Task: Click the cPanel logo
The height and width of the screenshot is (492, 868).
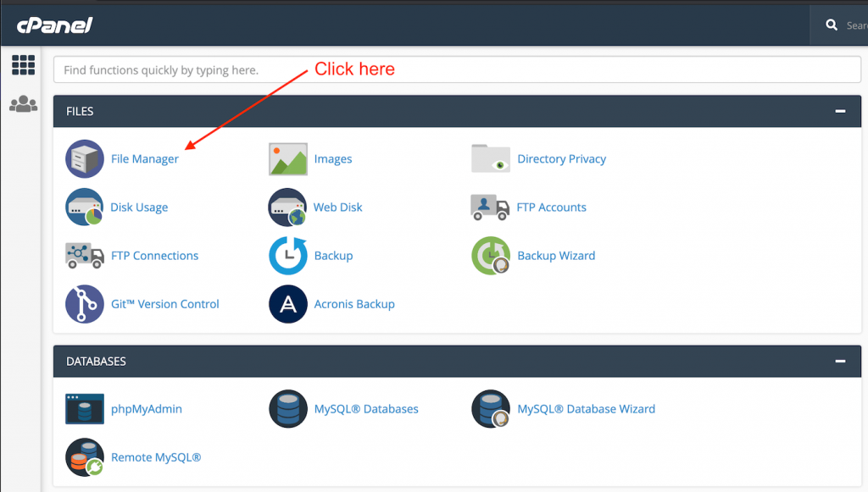Action: [54, 25]
